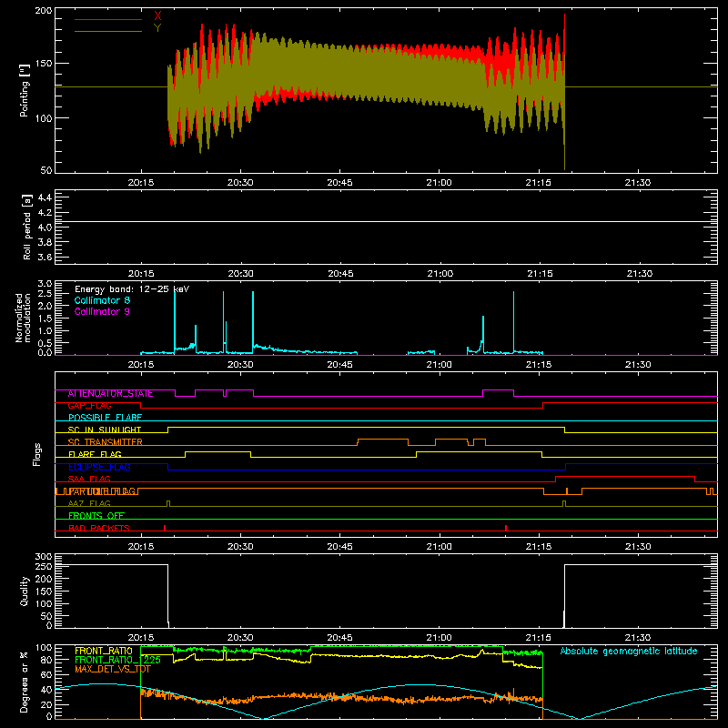Click the AAZ_FLAG label
This screenshot has width=728, height=728.
click(x=89, y=503)
